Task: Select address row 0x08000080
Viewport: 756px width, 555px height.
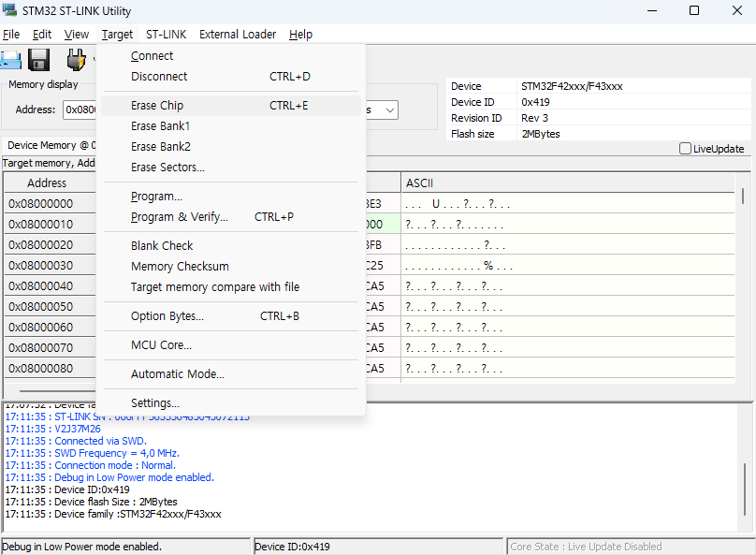Action: click(x=41, y=369)
